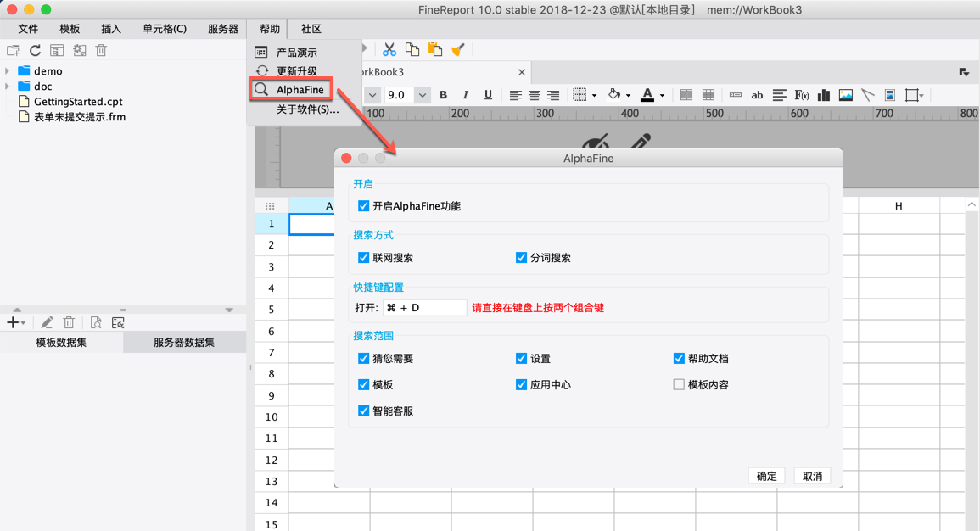
Task: Toggle underline formatting
Action: pos(488,95)
